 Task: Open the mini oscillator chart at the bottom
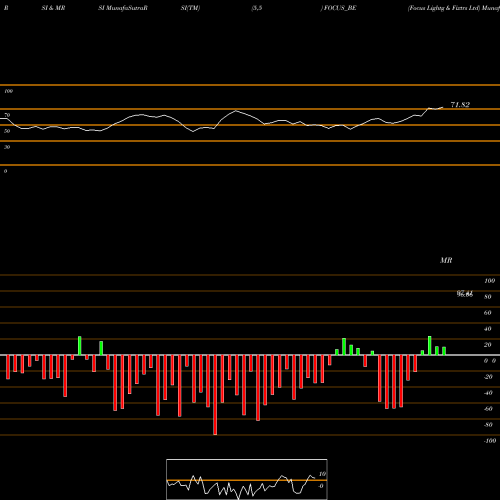[x=247, y=479]
